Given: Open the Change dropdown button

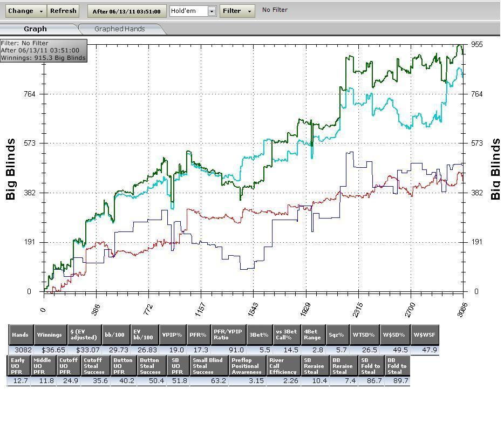Looking at the screenshot, I should (25, 11).
